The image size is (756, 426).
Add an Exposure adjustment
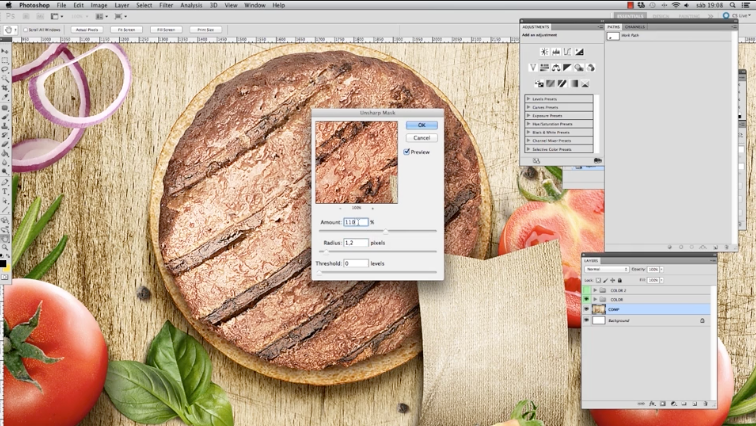(x=580, y=52)
